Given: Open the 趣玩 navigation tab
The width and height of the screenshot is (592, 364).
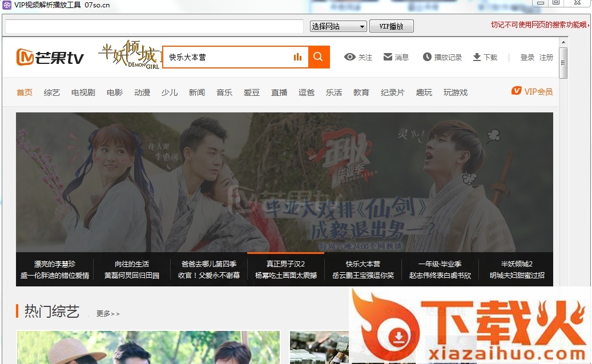Looking at the screenshot, I should 424,92.
